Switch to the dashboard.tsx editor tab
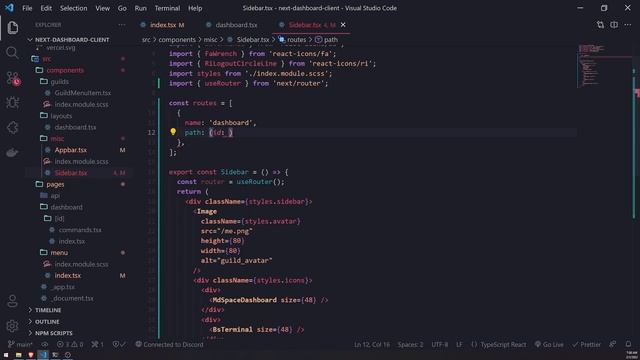This screenshot has height=360, width=640. click(x=232, y=25)
